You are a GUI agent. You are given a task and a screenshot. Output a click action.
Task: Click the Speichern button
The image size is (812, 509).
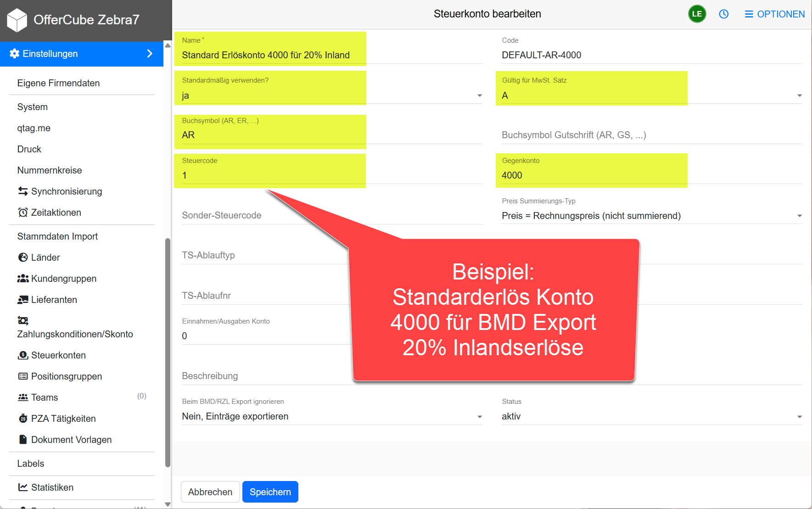(270, 492)
